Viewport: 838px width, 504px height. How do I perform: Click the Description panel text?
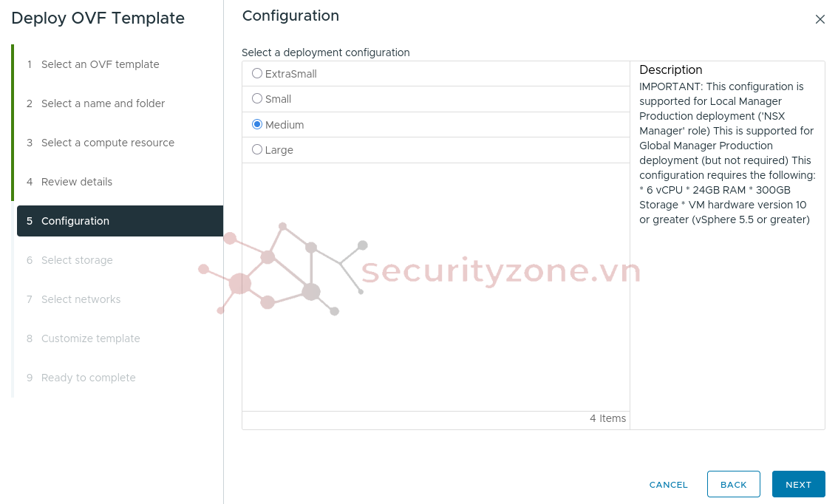(726, 153)
